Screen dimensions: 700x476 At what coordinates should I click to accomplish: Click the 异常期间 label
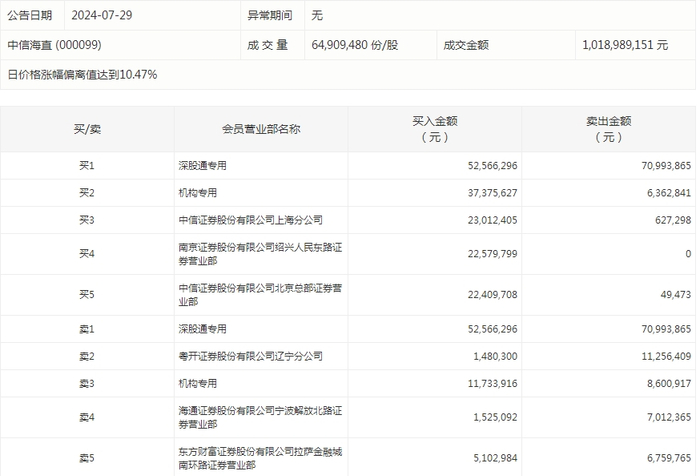pyautogui.click(x=270, y=15)
